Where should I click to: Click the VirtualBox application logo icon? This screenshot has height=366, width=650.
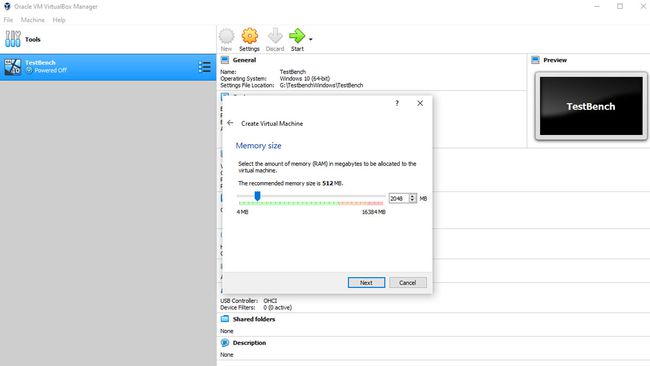tap(7, 6)
